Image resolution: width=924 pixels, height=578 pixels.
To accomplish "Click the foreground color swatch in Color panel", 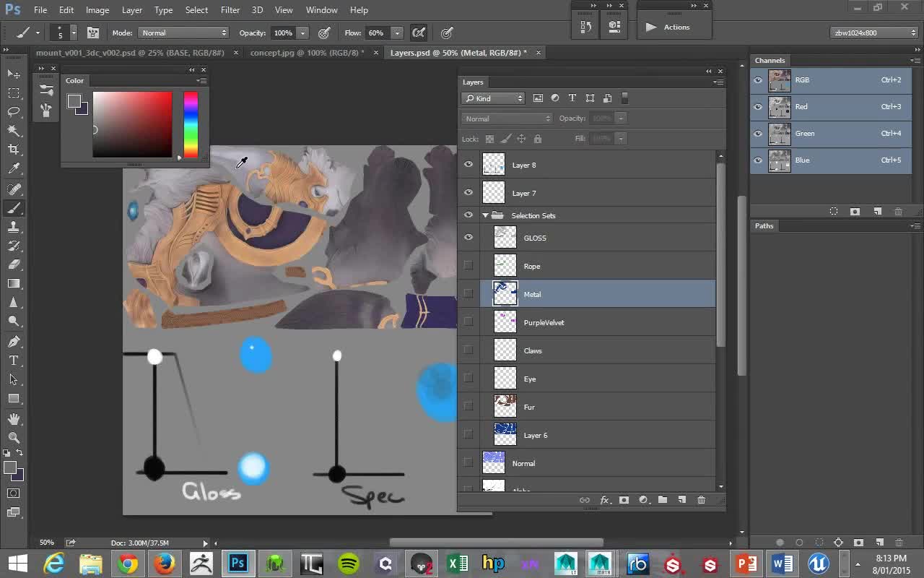I will click(x=74, y=102).
